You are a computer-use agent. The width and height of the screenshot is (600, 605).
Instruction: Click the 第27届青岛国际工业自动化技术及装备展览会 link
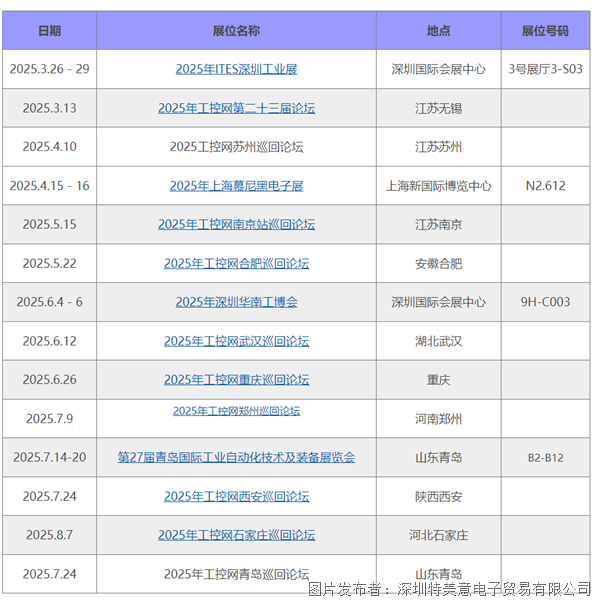tap(236, 457)
